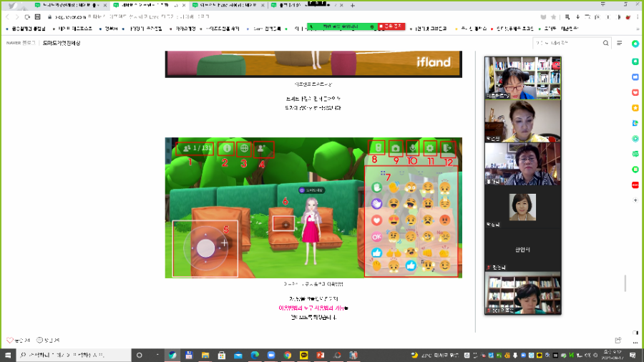Select the second Zoom participant video thumbnail

tap(522, 121)
